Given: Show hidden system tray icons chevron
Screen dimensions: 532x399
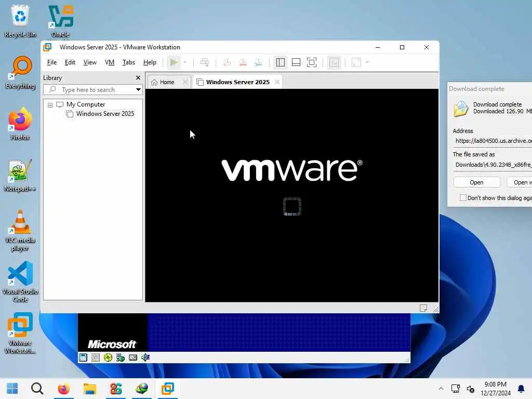Looking at the screenshot, I should (x=441, y=389).
